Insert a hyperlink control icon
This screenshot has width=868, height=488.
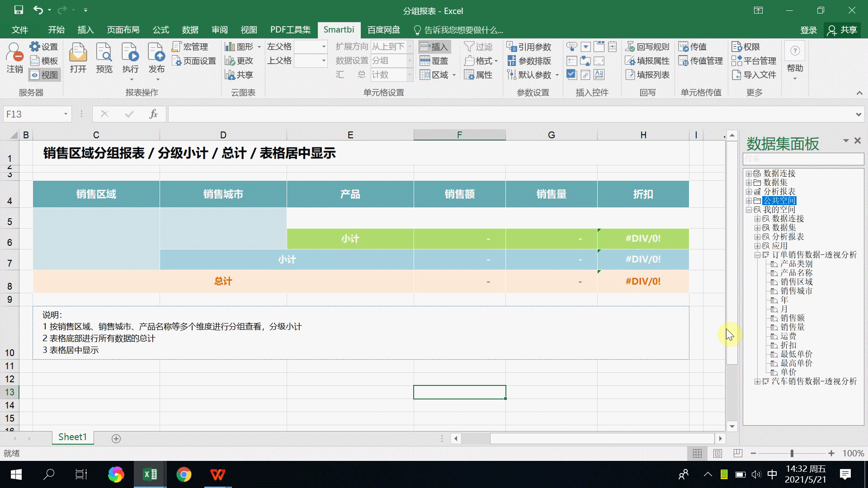click(585, 75)
